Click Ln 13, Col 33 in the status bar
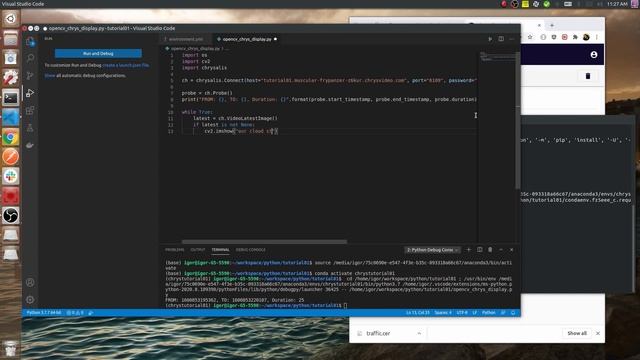Viewport: 640px width, 360px height. (418, 313)
